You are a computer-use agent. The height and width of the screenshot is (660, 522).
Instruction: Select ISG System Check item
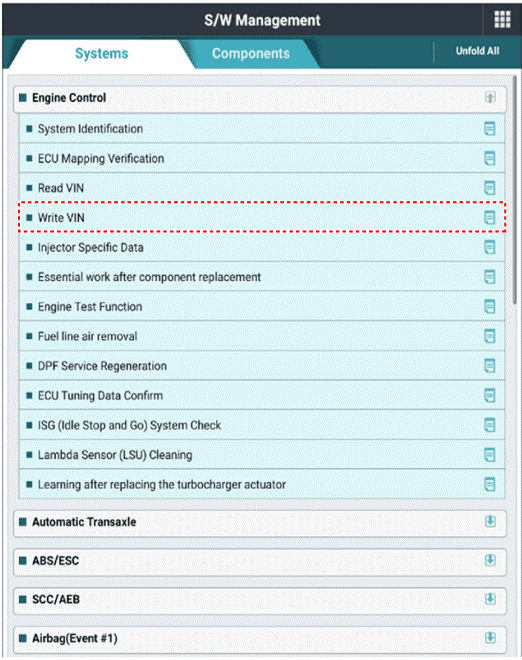coord(262,425)
